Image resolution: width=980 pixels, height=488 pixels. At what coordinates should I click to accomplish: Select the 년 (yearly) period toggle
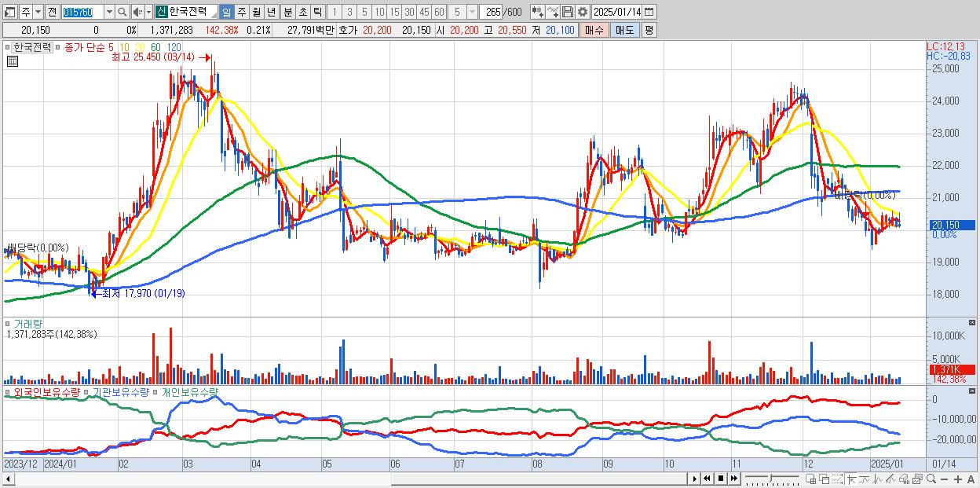click(271, 12)
